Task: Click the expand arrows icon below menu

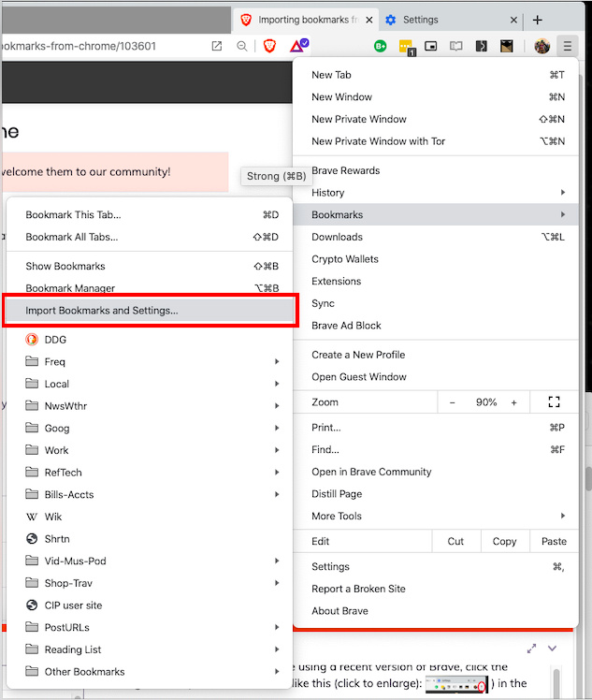Action: (531, 649)
